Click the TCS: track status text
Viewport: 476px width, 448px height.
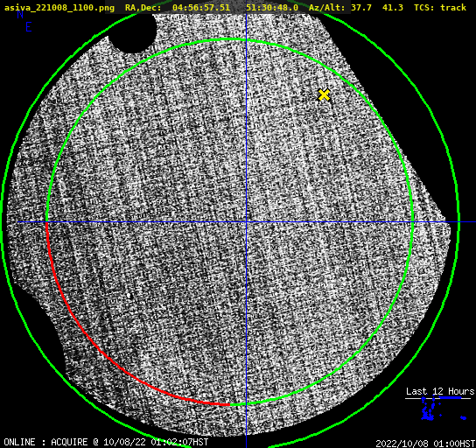[440, 8]
